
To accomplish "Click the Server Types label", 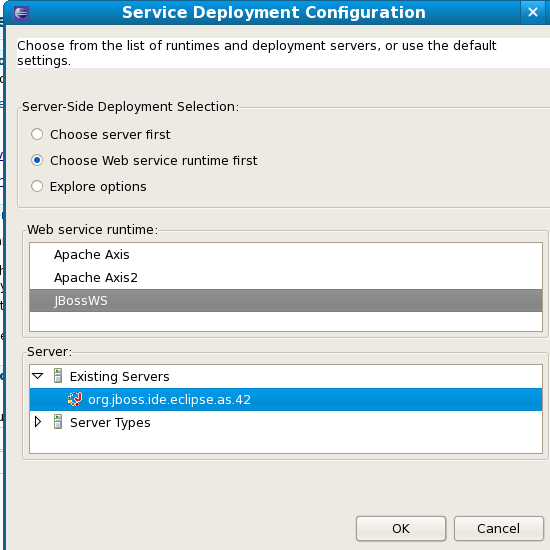I will (110, 423).
